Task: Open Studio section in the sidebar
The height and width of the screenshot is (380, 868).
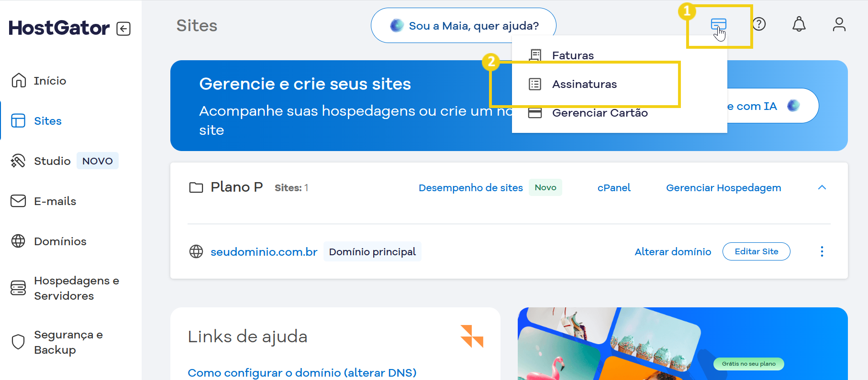Action: point(52,161)
